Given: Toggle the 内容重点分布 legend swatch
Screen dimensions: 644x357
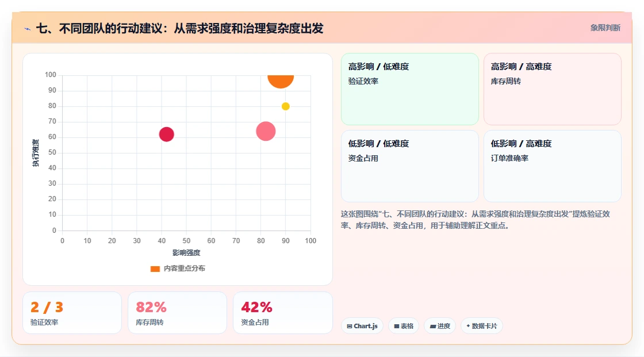Looking at the screenshot, I should pos(155,268).
